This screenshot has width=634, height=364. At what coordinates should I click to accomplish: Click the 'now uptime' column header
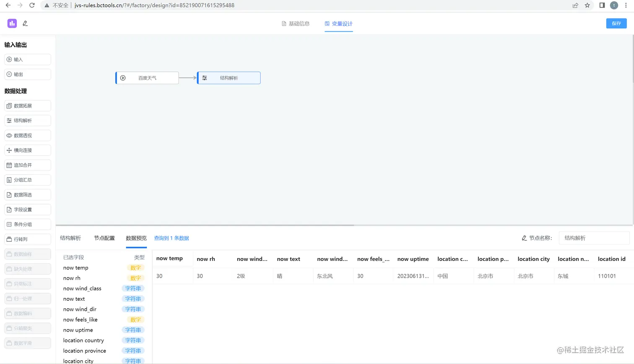click(x=413, y=259)
